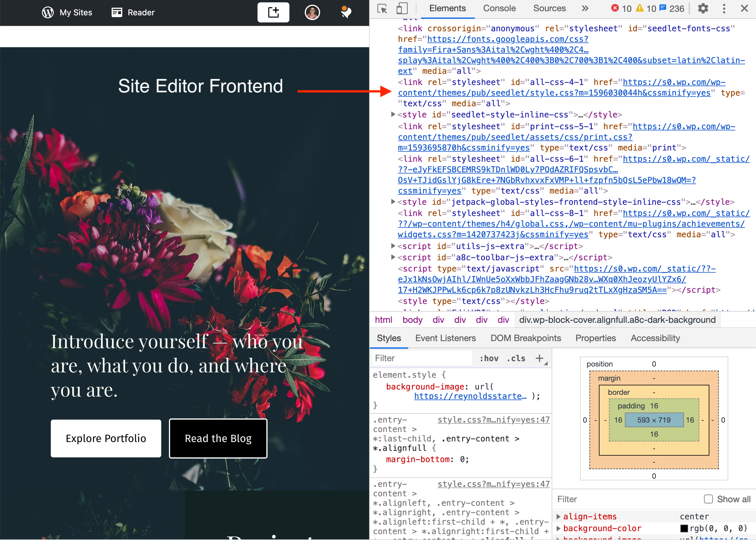
Task: Select div.wp-block-cover.alignfull breadcrumb
Action: (x=617, y=320)
